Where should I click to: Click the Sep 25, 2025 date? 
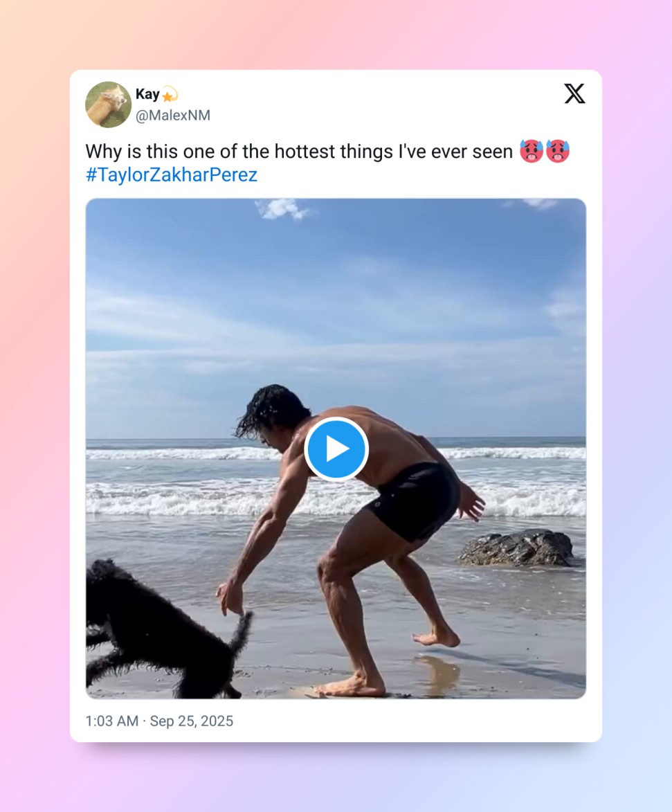192,721
